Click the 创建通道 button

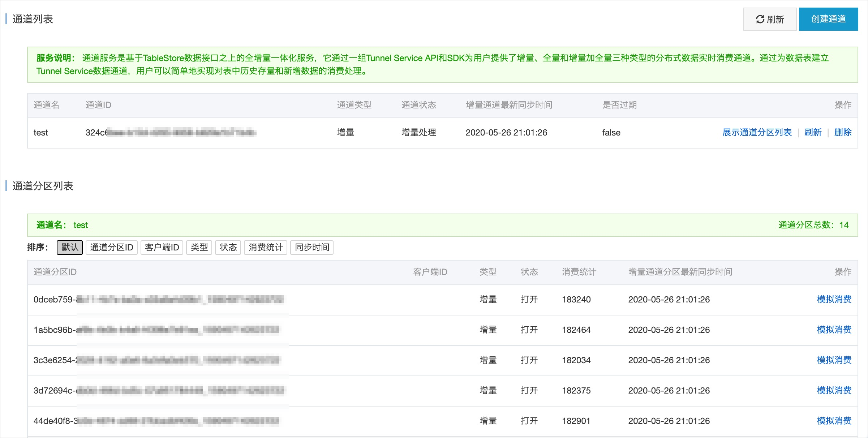pyautogui.click(x=828, y=19)
